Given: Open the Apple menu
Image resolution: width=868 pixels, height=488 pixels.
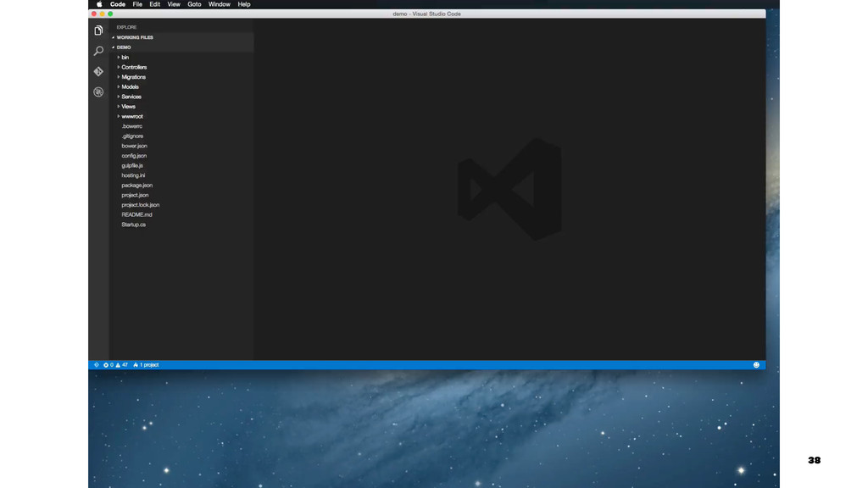Looking at the screenshot, I should coord(99,4).
